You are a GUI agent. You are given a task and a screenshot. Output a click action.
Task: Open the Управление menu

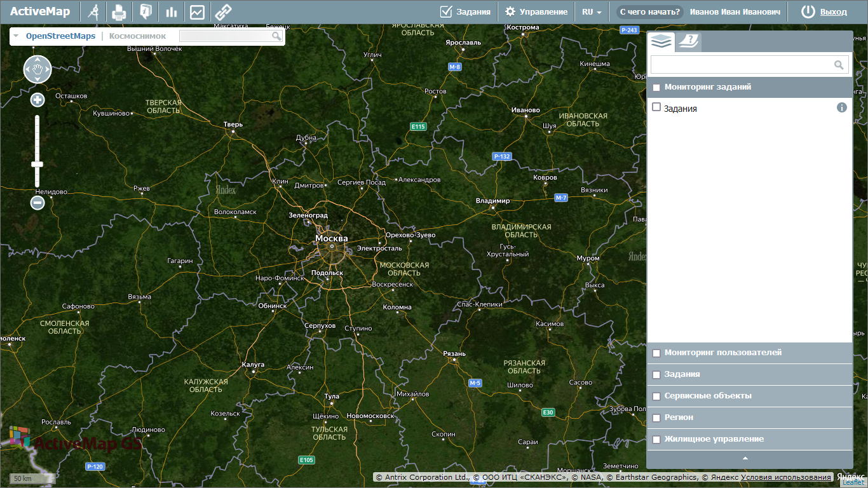pos(536,12)
